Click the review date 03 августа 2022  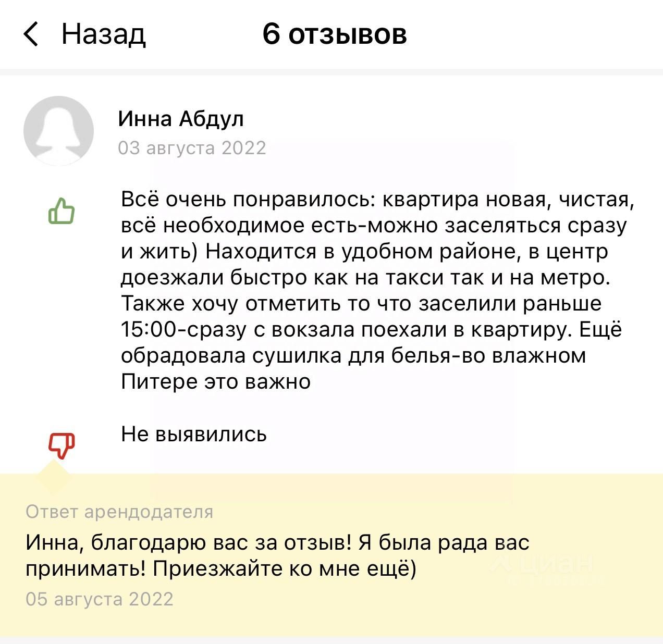[x=192, y=148]
